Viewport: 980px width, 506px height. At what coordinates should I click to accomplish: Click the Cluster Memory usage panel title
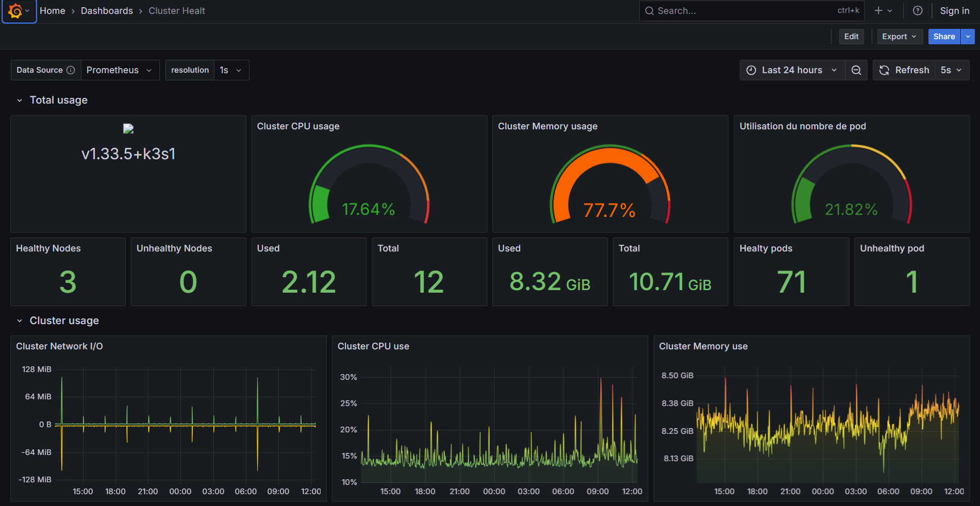[x=547, y=126]
